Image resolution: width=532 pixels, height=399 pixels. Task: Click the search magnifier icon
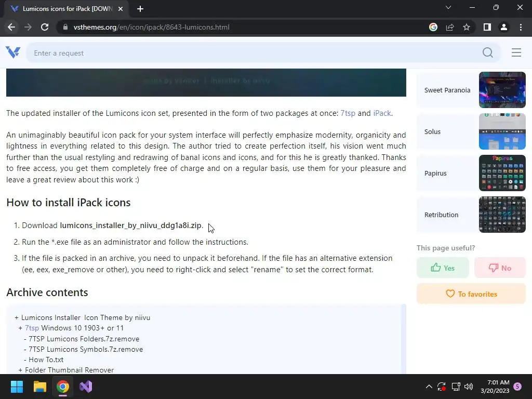point(487,52)
